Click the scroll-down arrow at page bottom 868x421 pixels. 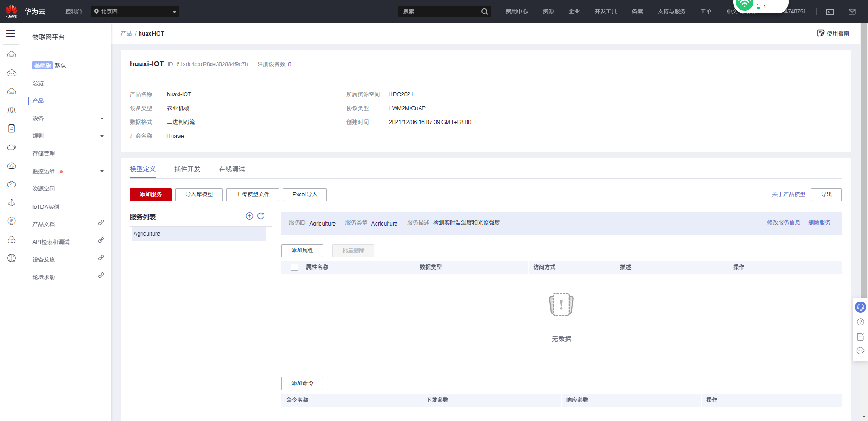[x=864, y=417]
